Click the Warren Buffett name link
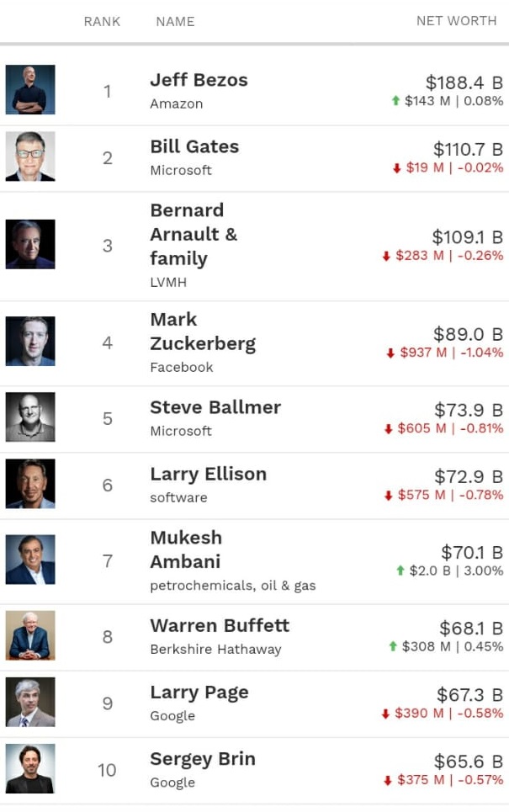Viewport: 509px width, 812px height. click(219, 626)
